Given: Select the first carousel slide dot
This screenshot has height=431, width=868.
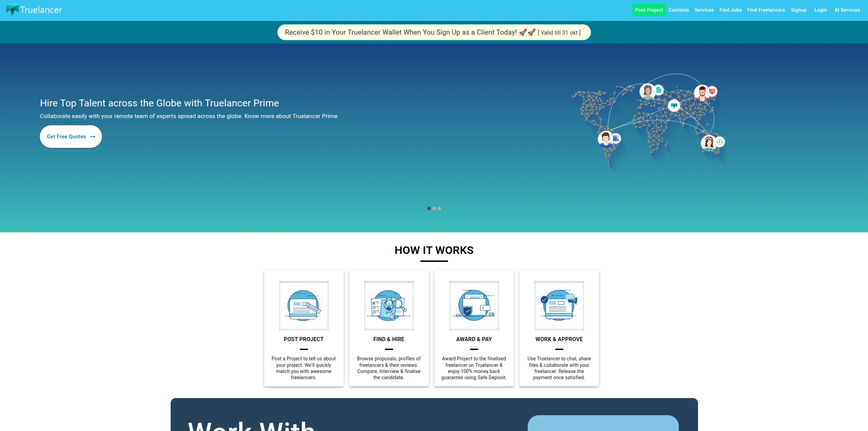Looking at the screenshot, I should click(429, 208).
